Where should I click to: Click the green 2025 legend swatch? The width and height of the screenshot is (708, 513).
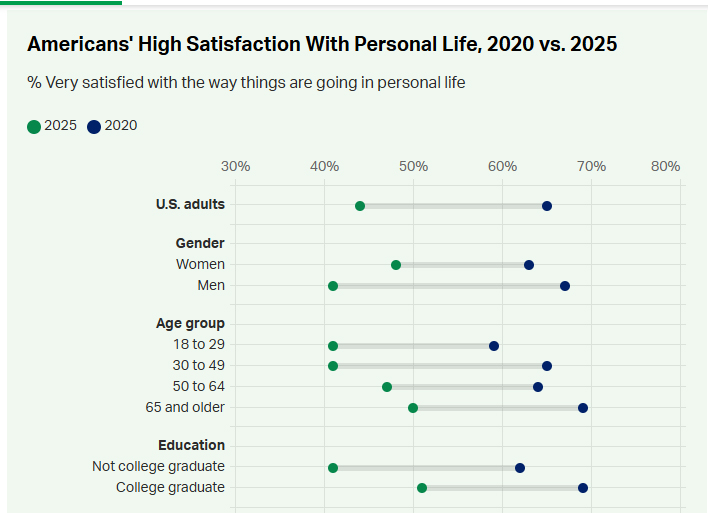pyautogui.click(x=34, y=127)
